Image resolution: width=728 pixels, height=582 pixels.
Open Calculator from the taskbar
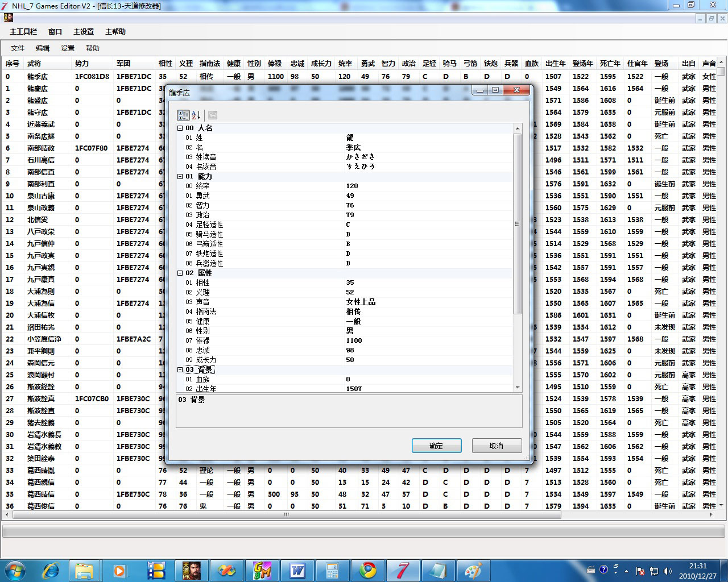[x=333, y=570]
